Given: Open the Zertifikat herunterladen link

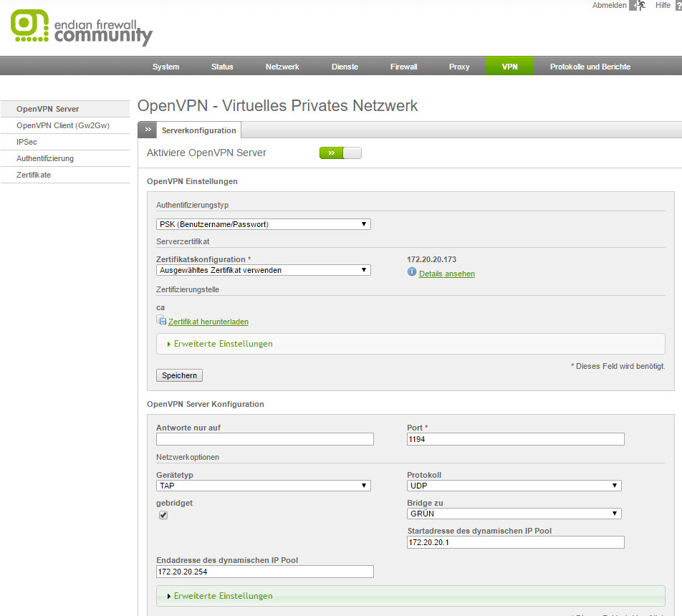Looking at the screenshot, I should [x=208, y=322].
